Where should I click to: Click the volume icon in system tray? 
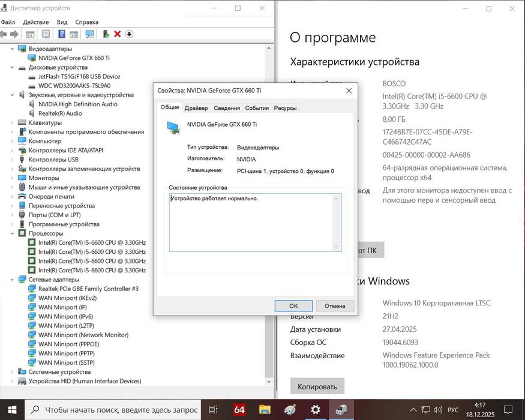click(438, 410)
